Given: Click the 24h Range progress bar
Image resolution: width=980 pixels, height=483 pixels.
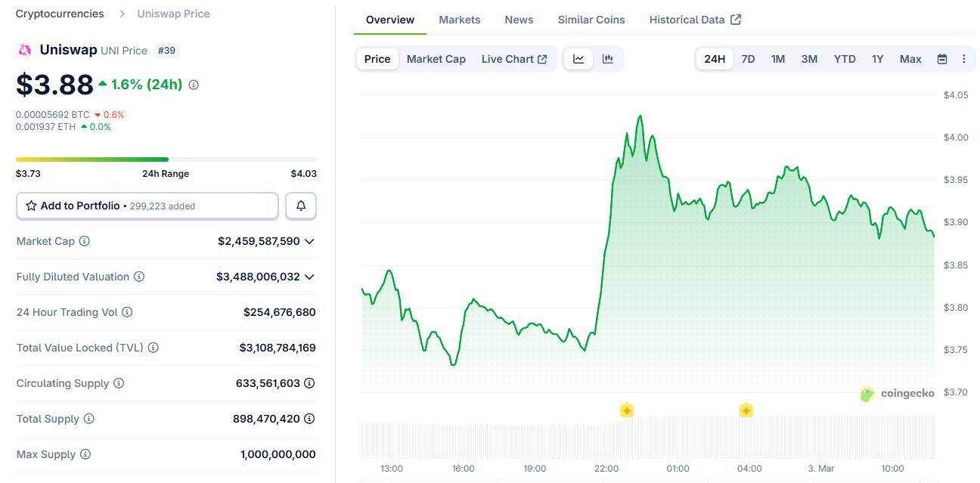Looking at the screenshot, I should tap(166, 159).
